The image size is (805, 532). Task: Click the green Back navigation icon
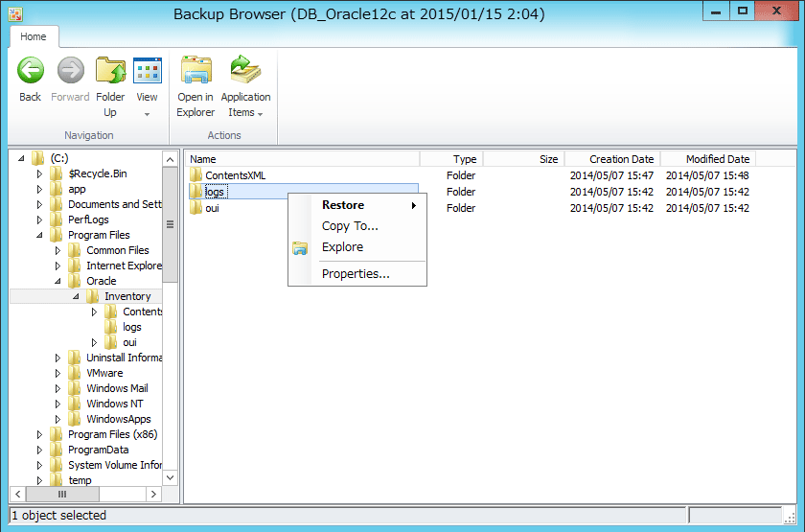click(31, 70)
